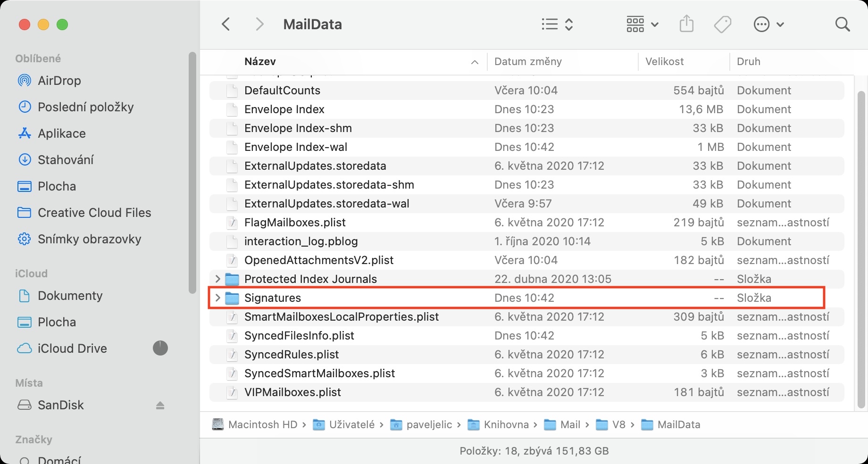This screenshot has width=868, height=464.
Task: Open the grouping options dropdown
Action: 642,25
